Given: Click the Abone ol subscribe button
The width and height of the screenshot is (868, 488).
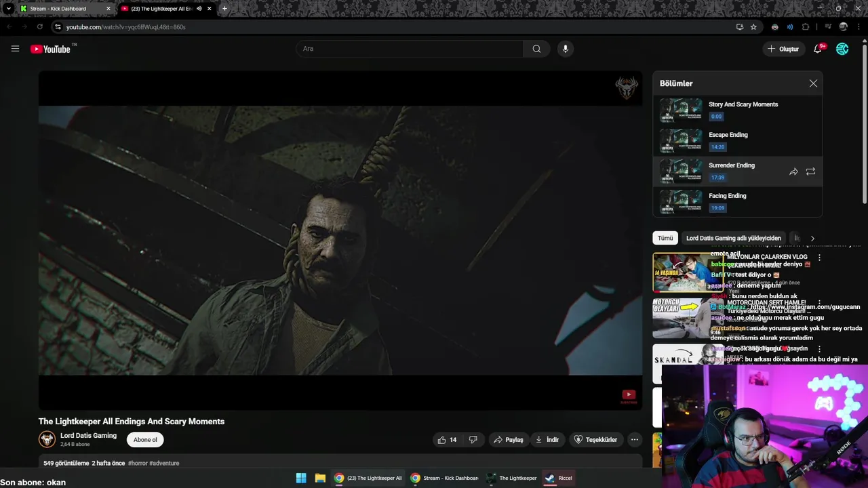Looking at the screenshot, I should pos(145,440).
